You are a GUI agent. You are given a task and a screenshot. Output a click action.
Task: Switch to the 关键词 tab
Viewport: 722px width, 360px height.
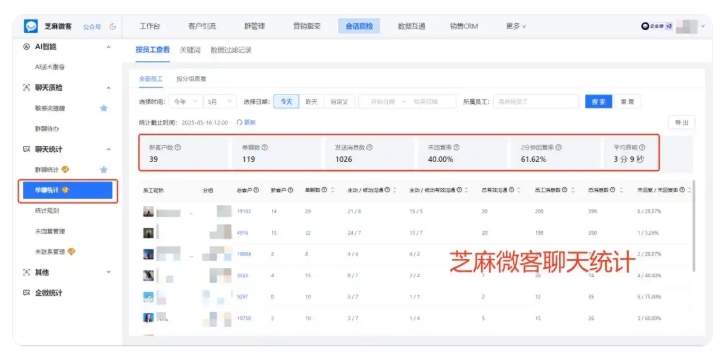pyautogui.click(x=190, y=50)
